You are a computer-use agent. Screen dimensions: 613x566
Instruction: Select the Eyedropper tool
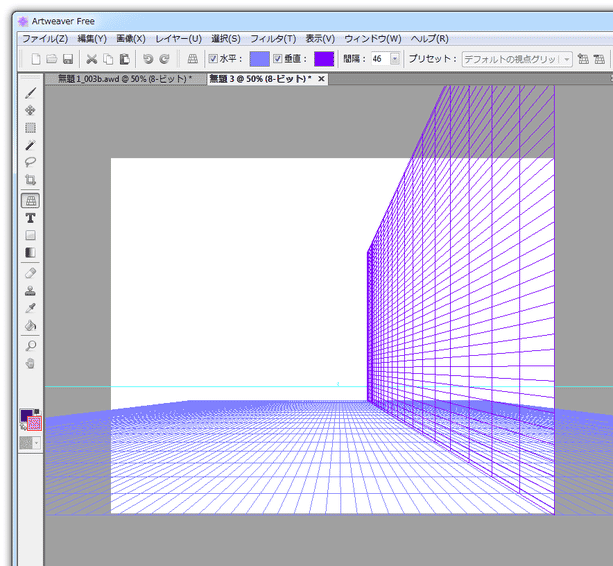tap(30, 308)
